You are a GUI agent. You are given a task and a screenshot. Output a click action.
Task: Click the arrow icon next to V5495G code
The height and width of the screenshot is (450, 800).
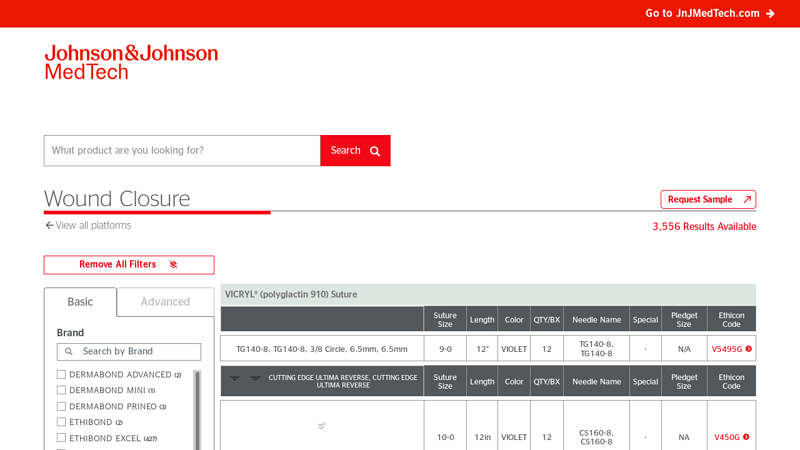click(748, 349)
